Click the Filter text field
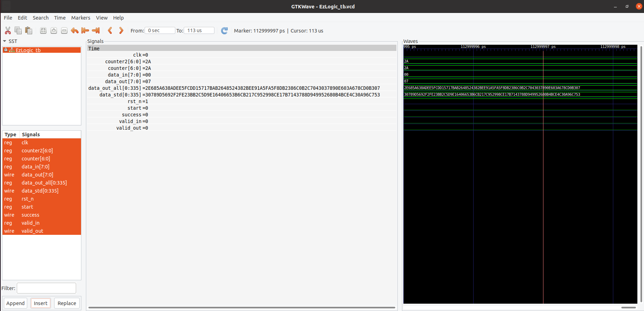 [46, 288]
